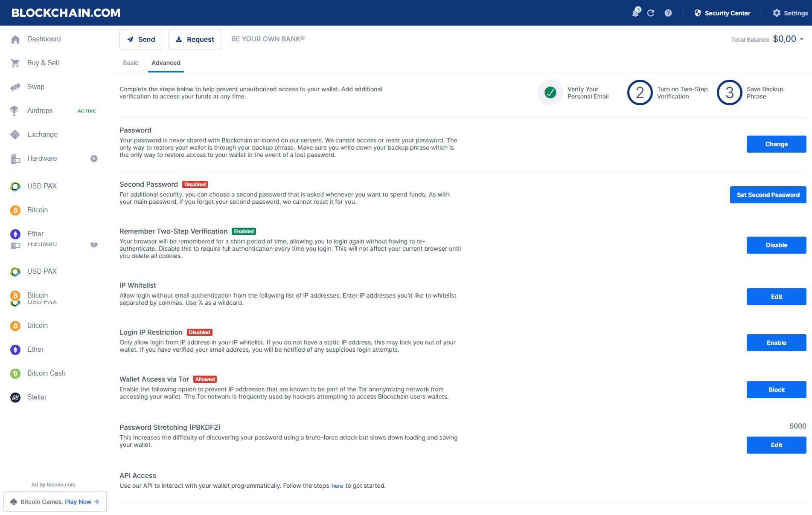812x515 pixels.
Task: Open help via the question mark icon
Action: tap(668, 13)
